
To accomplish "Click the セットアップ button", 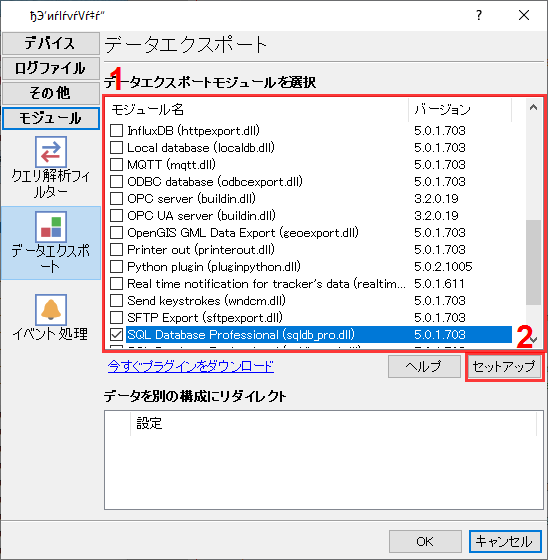I will (504, 366).
